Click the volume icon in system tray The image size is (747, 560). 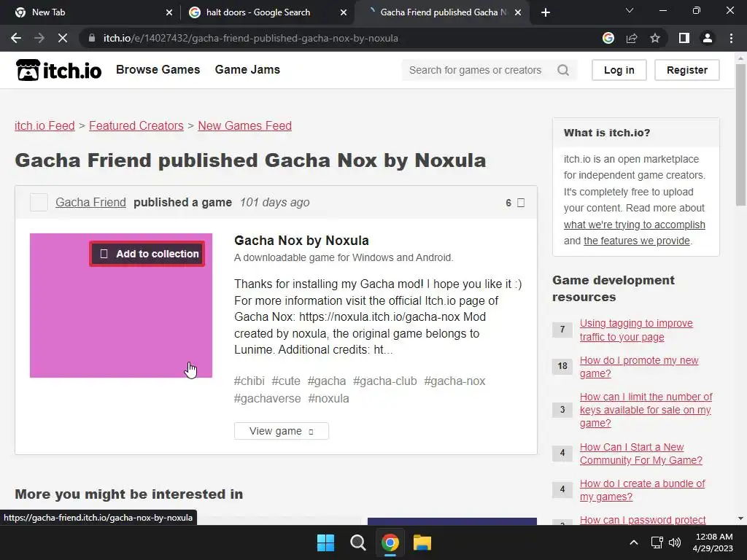(x=675, y=542)
